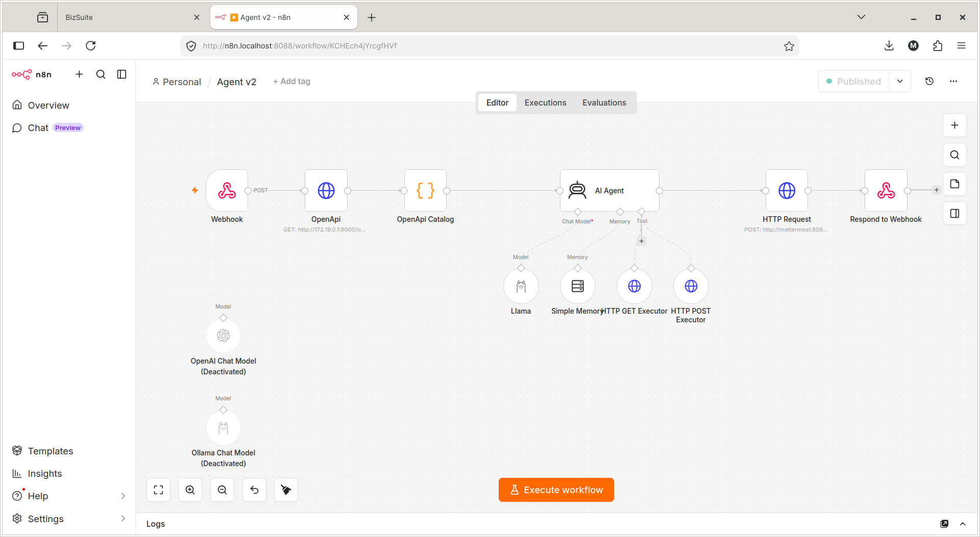
Task: Open the OpenApi Catalog code node
Action: click(425, 191)
